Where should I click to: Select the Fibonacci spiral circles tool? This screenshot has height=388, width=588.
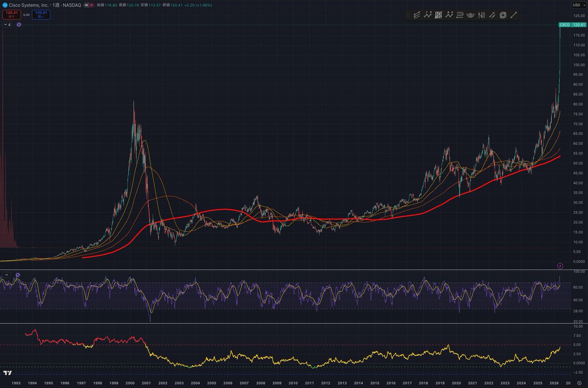click(x=503, y=15)
